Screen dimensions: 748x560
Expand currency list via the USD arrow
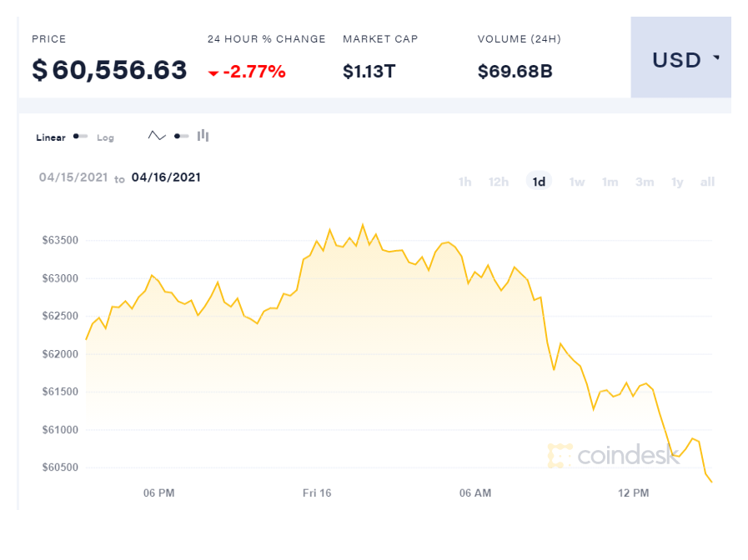click(716, 59)
